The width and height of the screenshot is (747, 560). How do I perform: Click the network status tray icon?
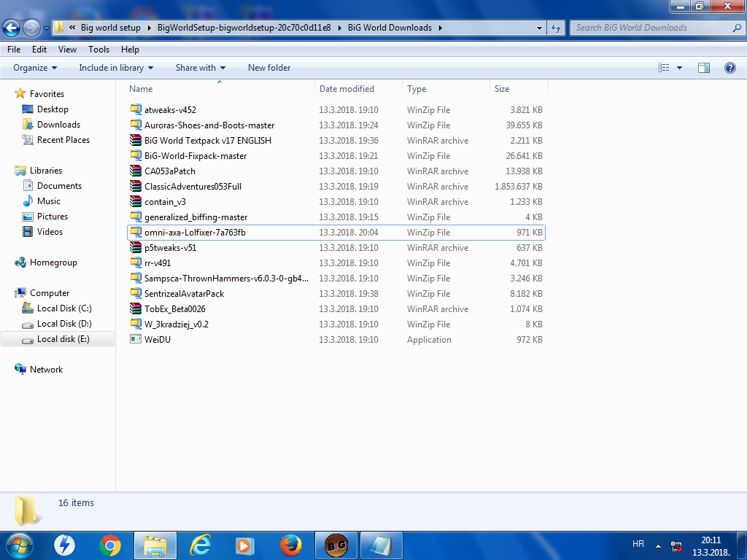coord(676,546)
